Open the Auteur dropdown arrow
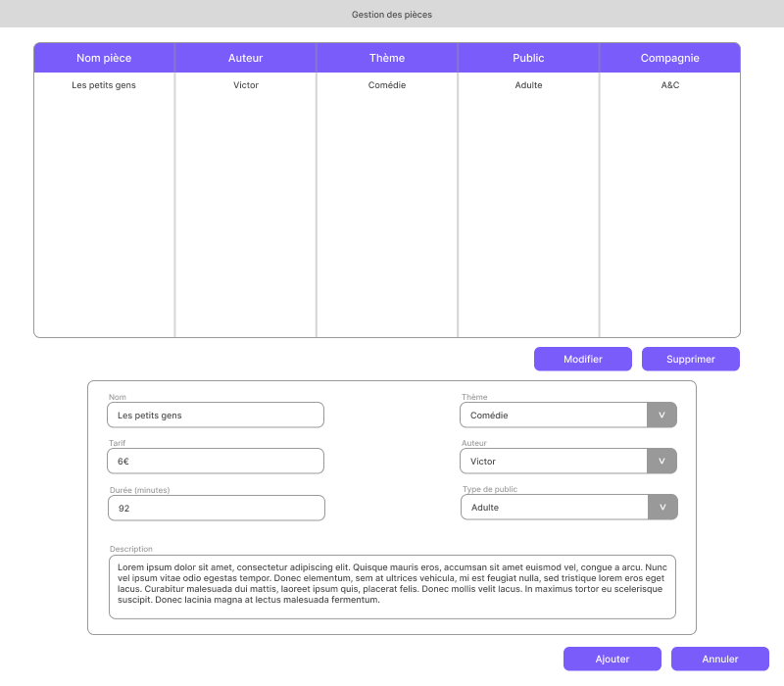Screen dimensions: 784x686 tap(661, 461)
